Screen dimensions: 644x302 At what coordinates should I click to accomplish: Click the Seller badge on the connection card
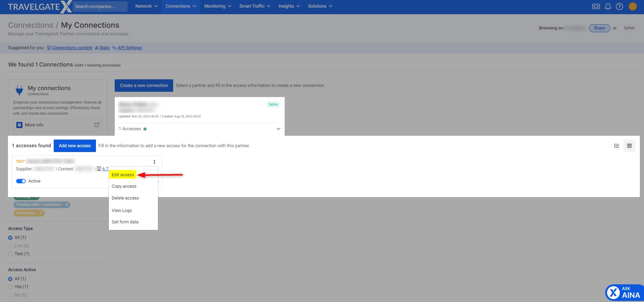(x=273, y=105)
